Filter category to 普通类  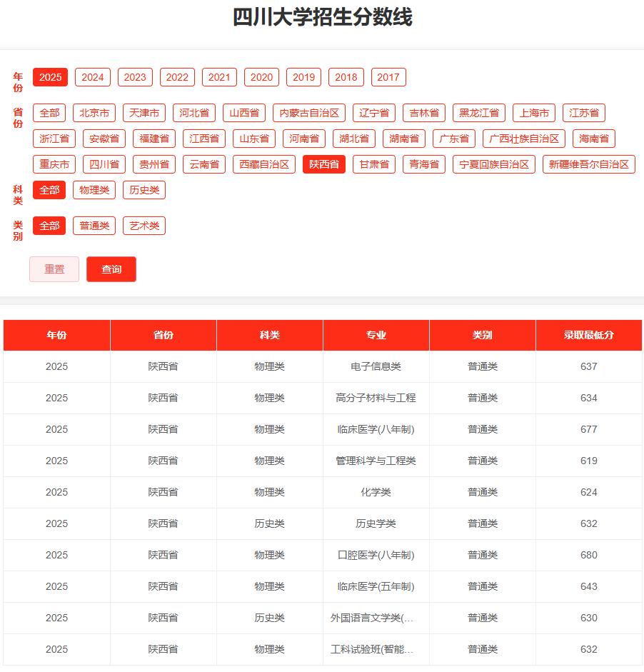coord(94,226)
